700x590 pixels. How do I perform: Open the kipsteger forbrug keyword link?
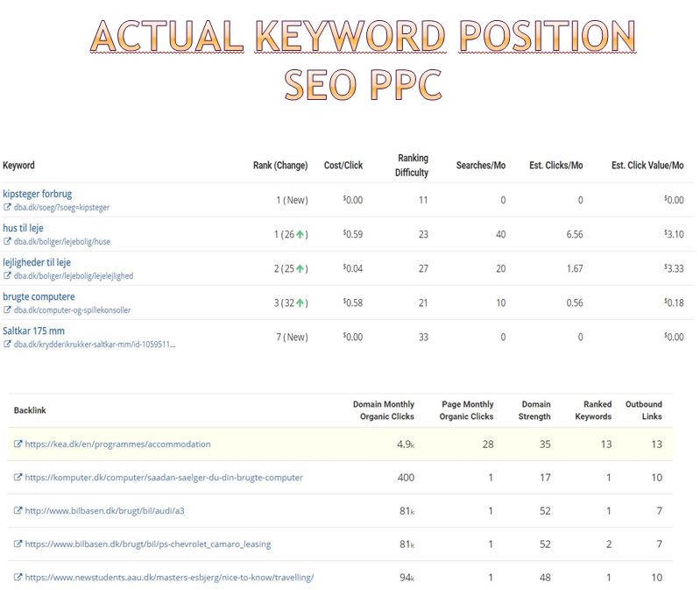(37, 194)
